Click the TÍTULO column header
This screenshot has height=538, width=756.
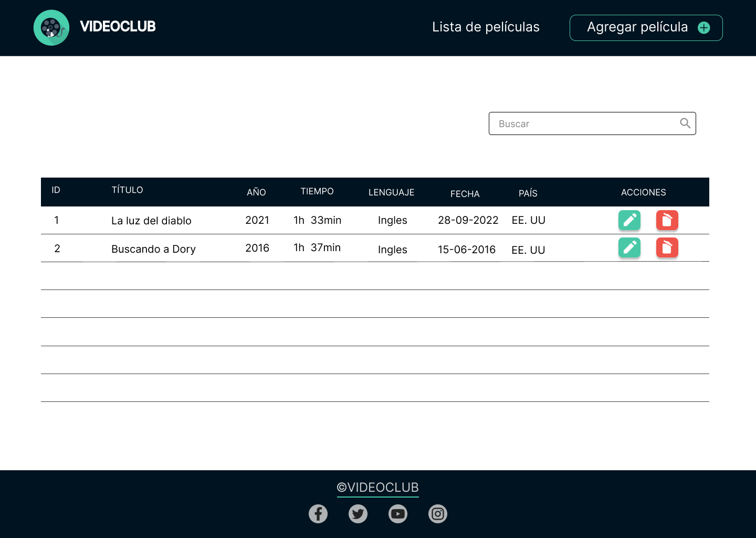[127, 190]
